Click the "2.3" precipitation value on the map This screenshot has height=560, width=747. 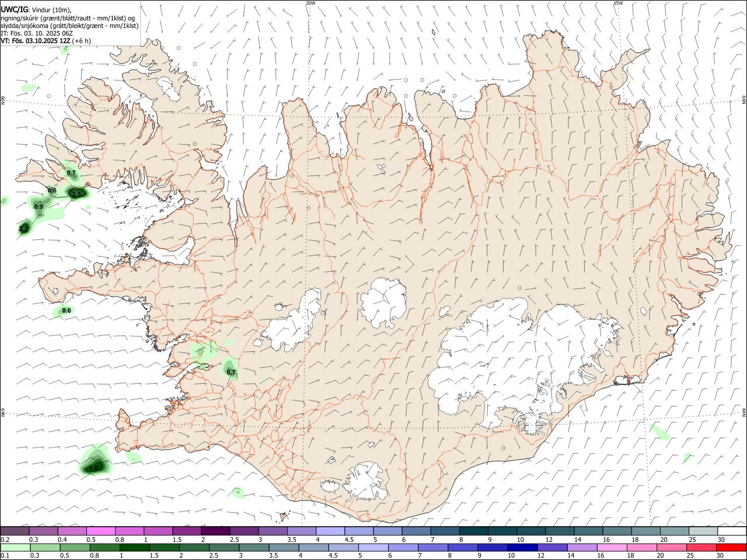click(x=23, y=229)
